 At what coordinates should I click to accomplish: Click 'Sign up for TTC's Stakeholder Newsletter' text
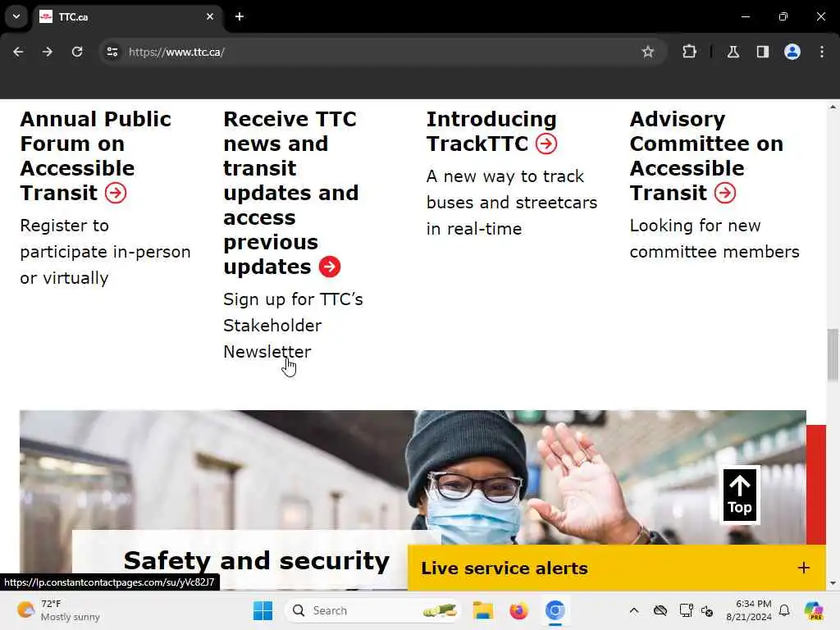point(293,325)
